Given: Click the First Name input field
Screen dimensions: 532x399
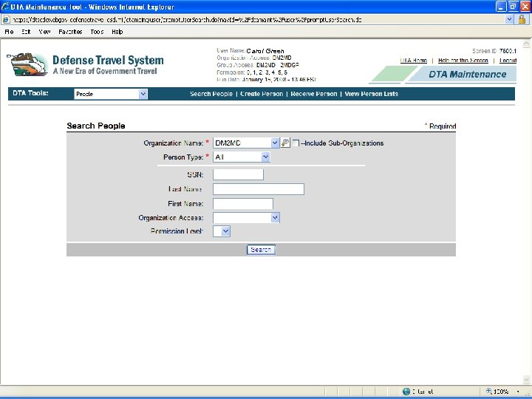Looking at the screenshot, I should tap(243, 204).
